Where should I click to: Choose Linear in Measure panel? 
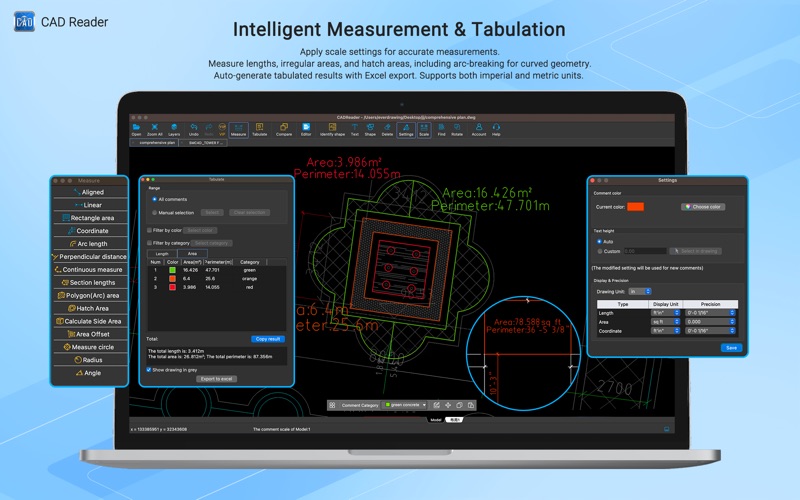click(89, 205)
